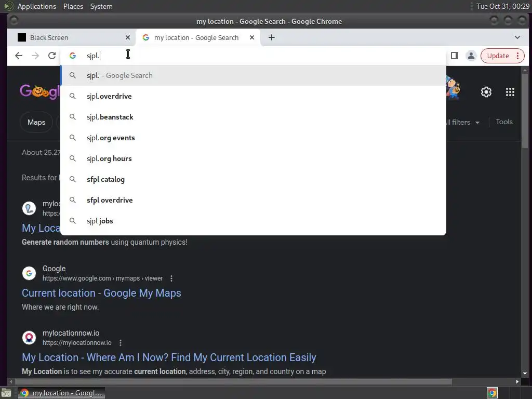Open My Location - Where Am I Now result
The height and width of the screenshot is (399, 532).
[x=169, y=357]
